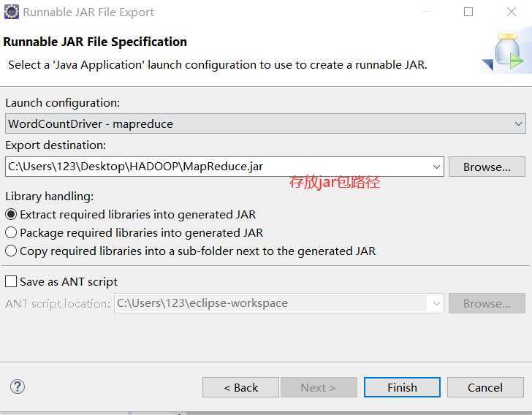Click Browse next to Export destination
Screen dimensions: 532x415
pos(487,167)
